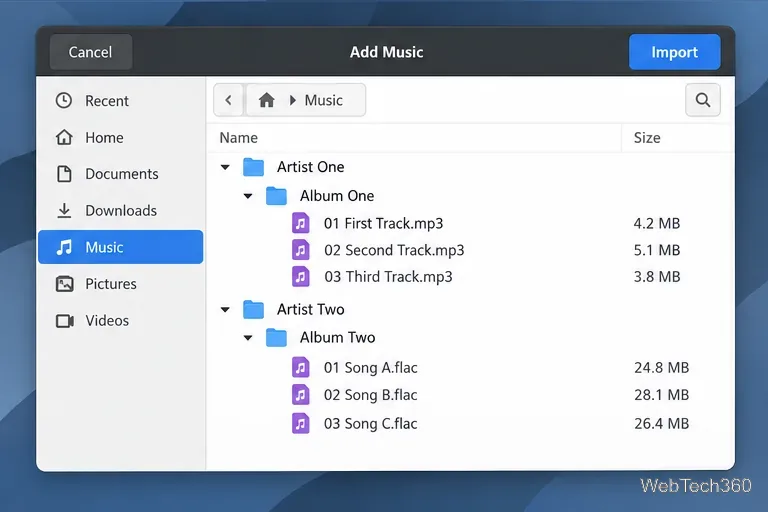Image resolution: width=768 pixels, height=512 pixels.
Task: Click the download arrow icon beside Downloads
Action: pyautogui.click(x=64, y=210)
